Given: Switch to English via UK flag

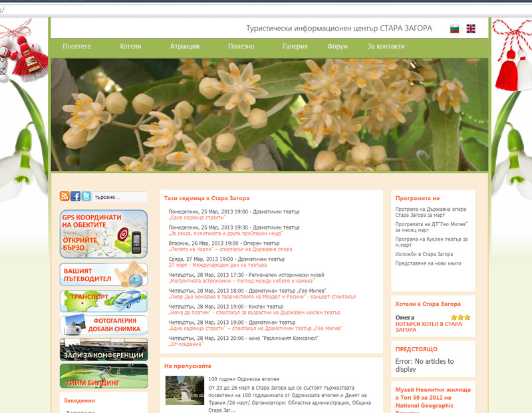Looking at the screenshot, I should point(471,29).
